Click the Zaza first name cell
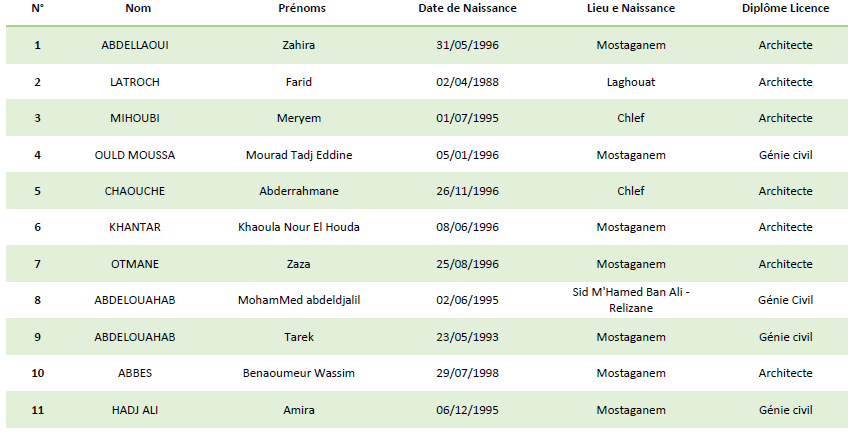This screenshot has width=858, height=436. click(x=299, y=264)
